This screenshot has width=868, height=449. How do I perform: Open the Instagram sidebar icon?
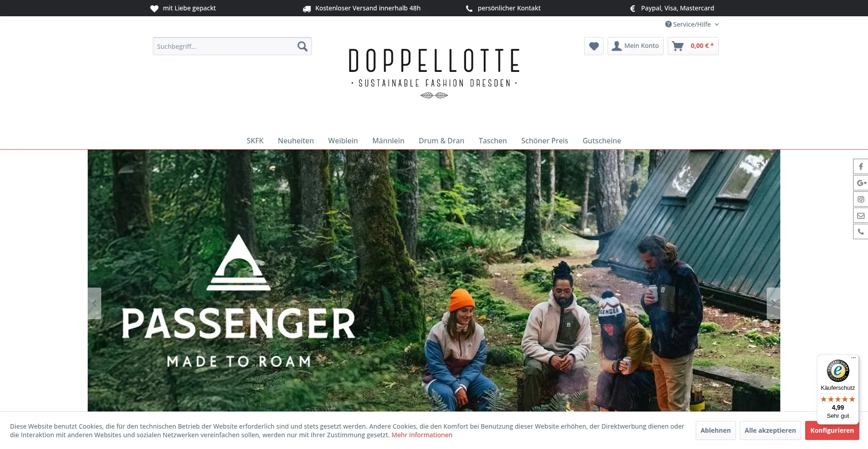click(861, 199)
